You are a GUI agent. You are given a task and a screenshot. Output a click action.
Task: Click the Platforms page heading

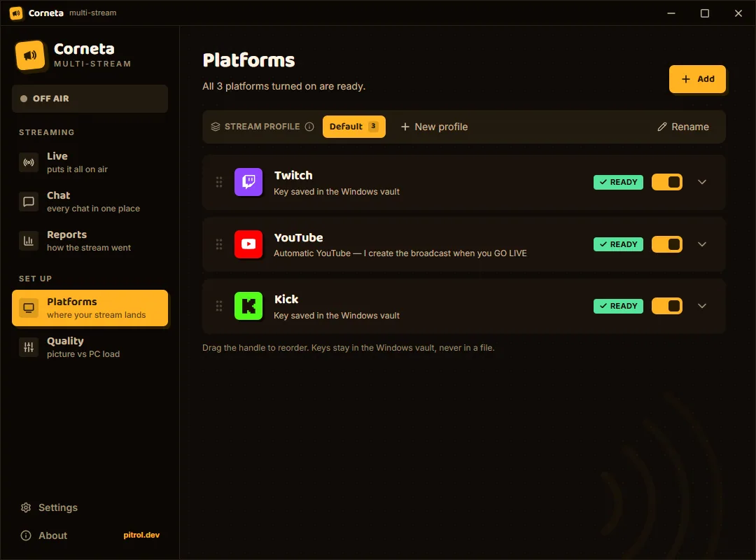point(248,60)
